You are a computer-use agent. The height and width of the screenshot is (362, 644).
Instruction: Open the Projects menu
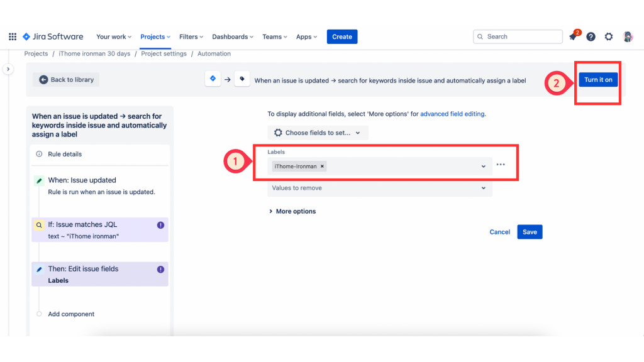click(155, 37)
